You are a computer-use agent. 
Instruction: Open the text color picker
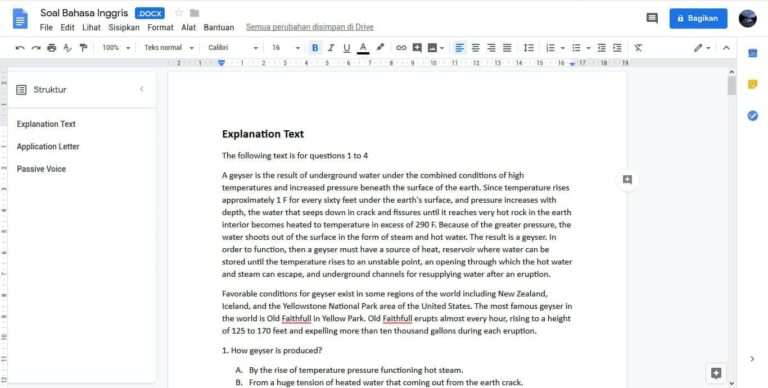363,48
